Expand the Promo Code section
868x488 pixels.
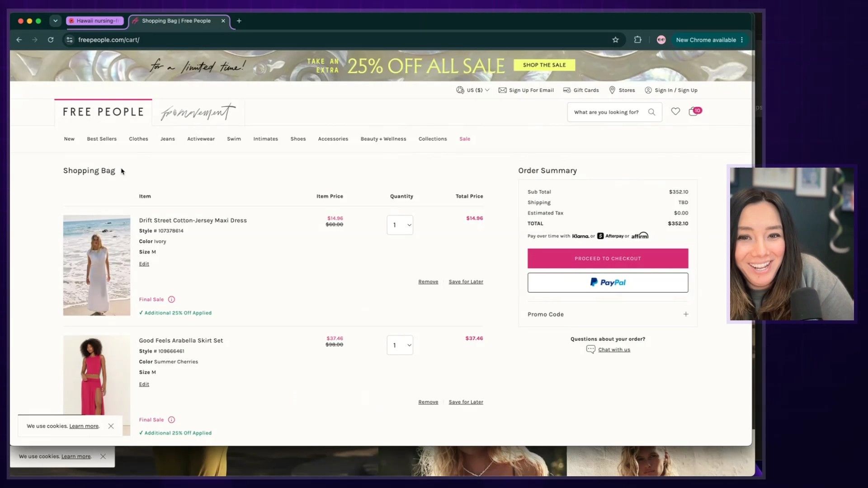point(608,314)
